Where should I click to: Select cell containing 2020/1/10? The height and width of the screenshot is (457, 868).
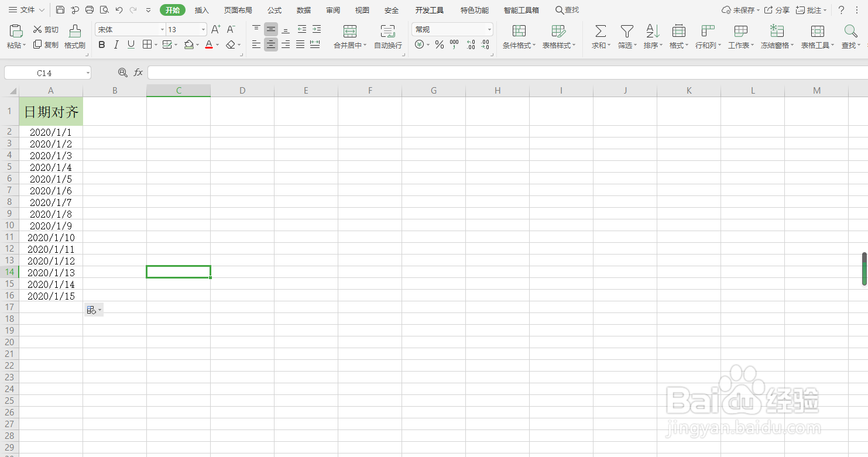click(51, 237)
